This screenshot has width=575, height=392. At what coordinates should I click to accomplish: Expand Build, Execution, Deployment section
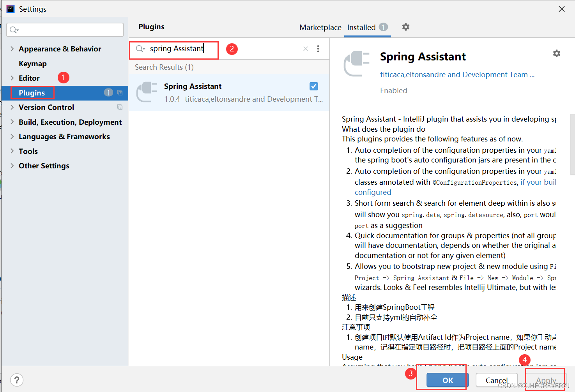click(12, 122)
